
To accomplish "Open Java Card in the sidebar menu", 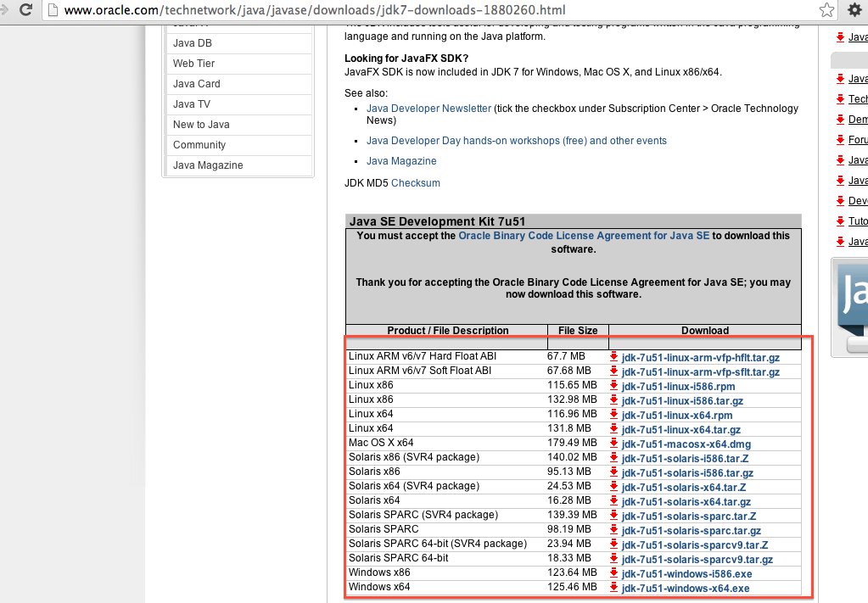I will 197,84.
